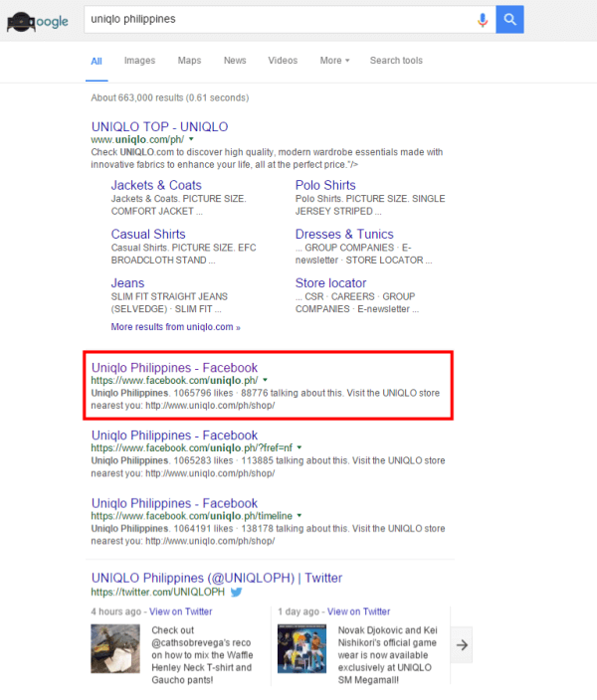Image resolution: width=597 pixels, height=700 pixels.
Task: Click the Novak Djokovic official game wear tweet text
Action: 387,655
